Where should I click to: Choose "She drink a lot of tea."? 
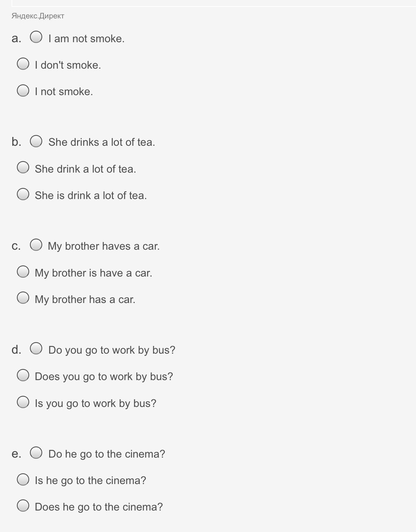point(23,167)
